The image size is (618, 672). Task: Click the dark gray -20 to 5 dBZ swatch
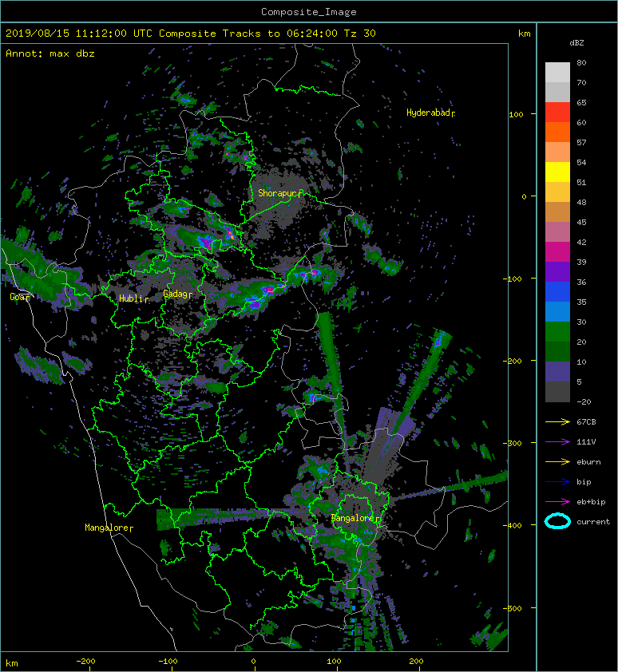pyautogui.click(x=557, y=392)
